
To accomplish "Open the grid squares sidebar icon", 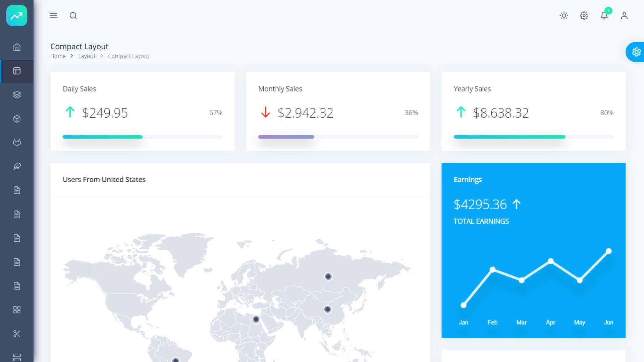I will (x=17, y=310).
